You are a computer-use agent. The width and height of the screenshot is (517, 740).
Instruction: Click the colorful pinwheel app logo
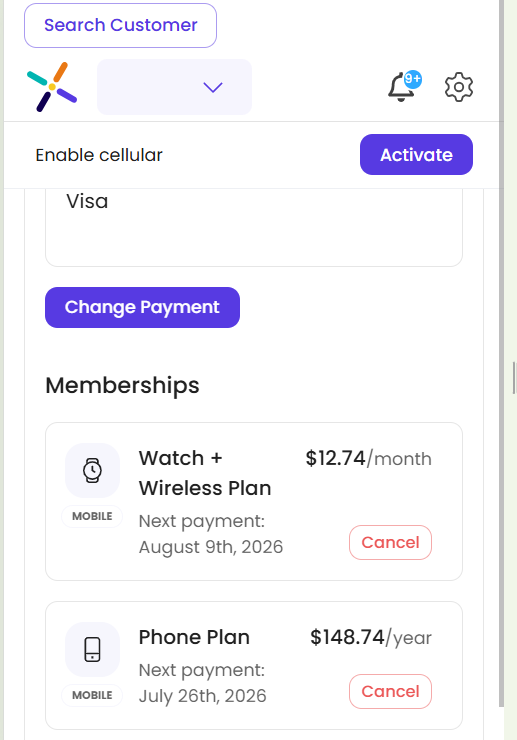[x=52, y=87]
